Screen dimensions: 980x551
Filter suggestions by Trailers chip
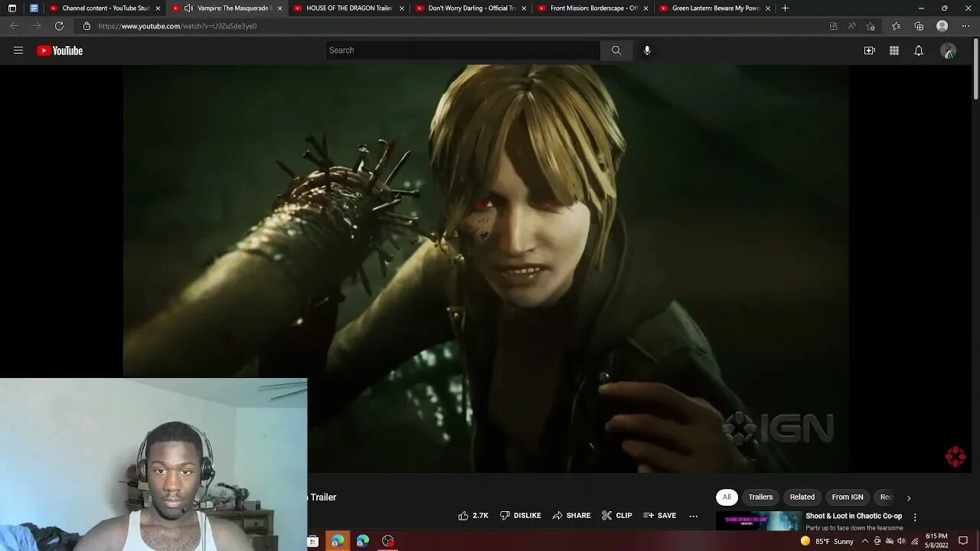760,497
